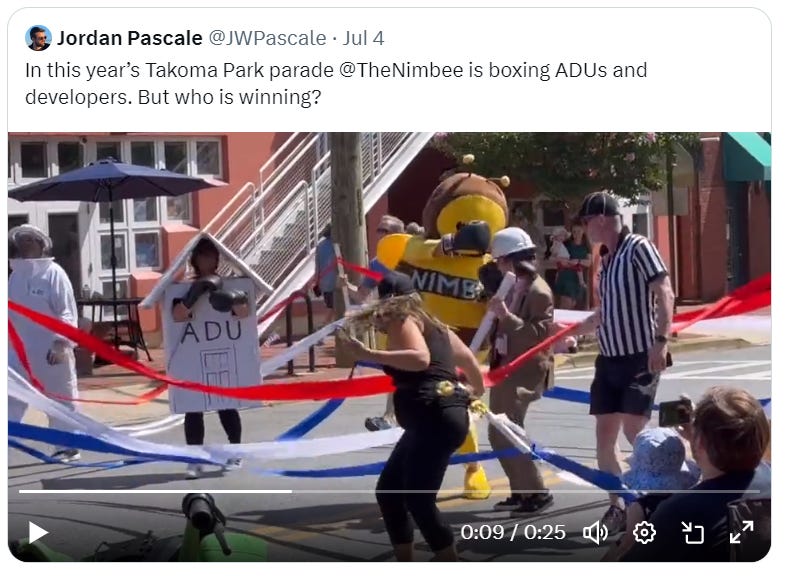
Task: Mute the video using speaker icon
Action: pyautogui.click(x=595, y=532)
